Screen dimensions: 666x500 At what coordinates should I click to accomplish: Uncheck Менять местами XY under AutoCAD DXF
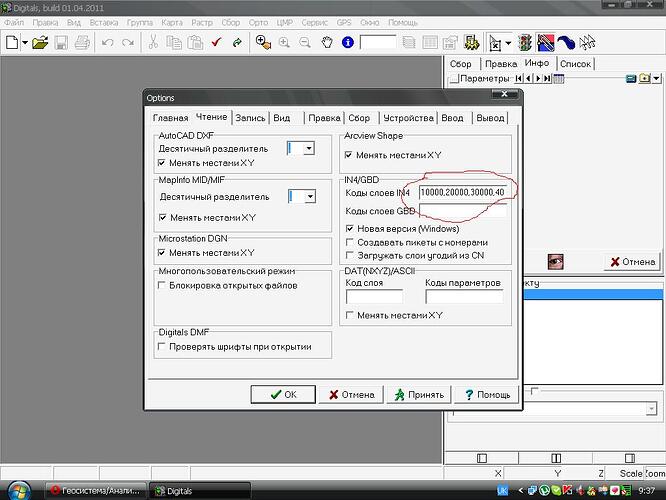tap(161, 163)
